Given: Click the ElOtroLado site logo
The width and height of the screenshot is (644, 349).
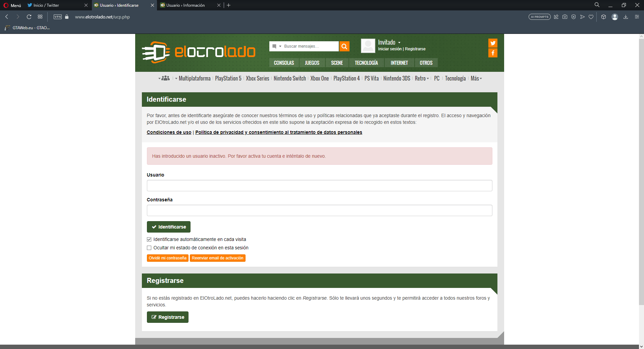Looking at the screenshot, I should [199, 52].
